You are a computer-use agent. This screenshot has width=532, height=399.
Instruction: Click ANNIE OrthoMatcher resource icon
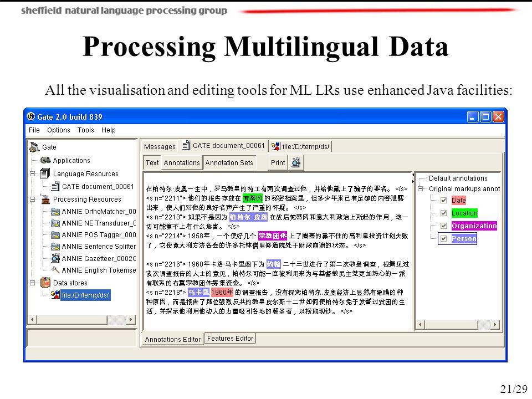pos(55,212)
